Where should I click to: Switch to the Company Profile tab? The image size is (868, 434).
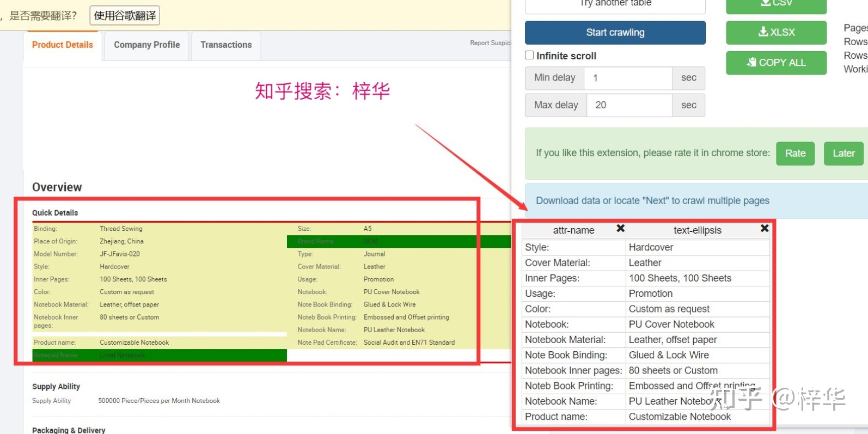point(146,45)
